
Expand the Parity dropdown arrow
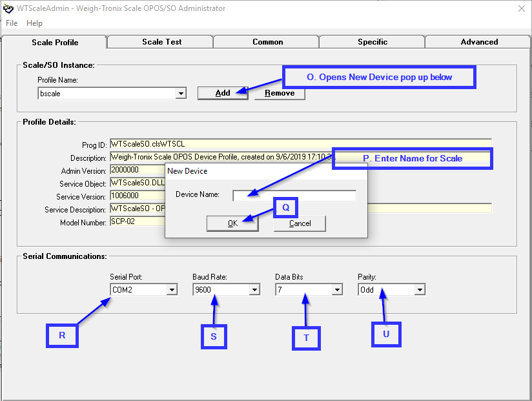click(x=420, y=290)
